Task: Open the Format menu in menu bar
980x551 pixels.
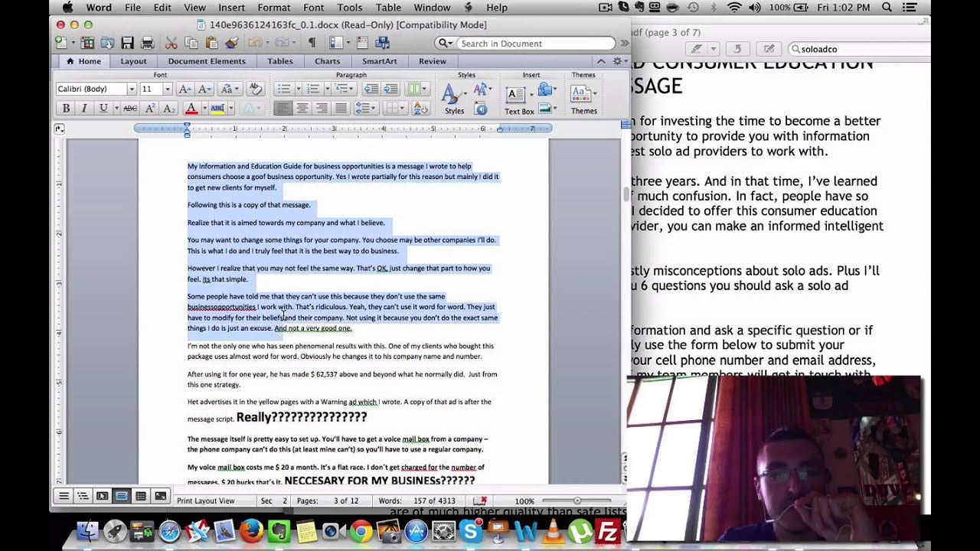Action: pyautogui.click(x=273, y=8)
